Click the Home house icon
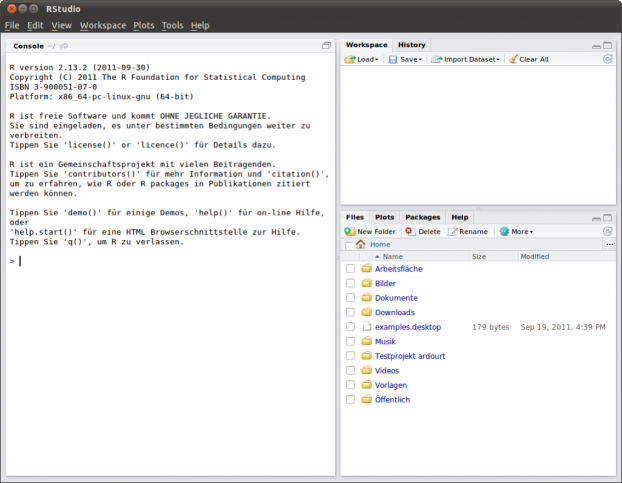The height and width of the screenshot is (483, 622). (360, 244)
